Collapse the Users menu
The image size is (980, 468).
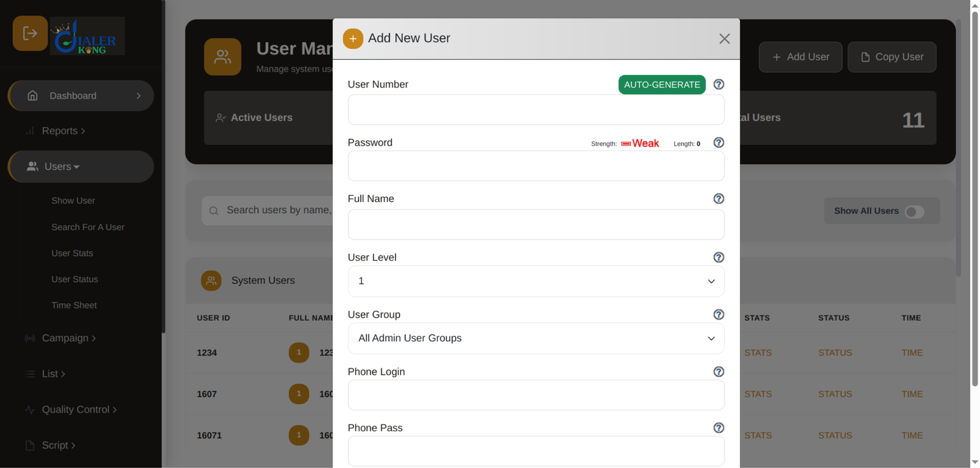pyautogui.click(x=62, y=167)
